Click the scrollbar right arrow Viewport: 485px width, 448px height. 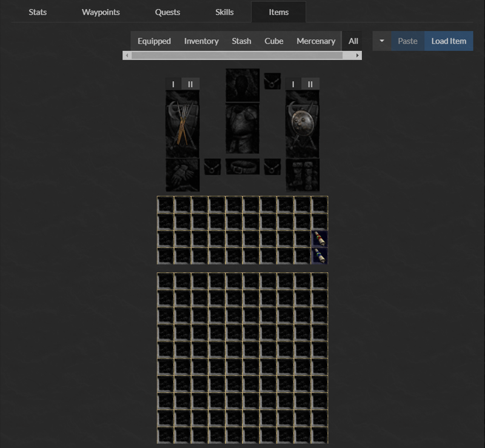tap(358, 55)
